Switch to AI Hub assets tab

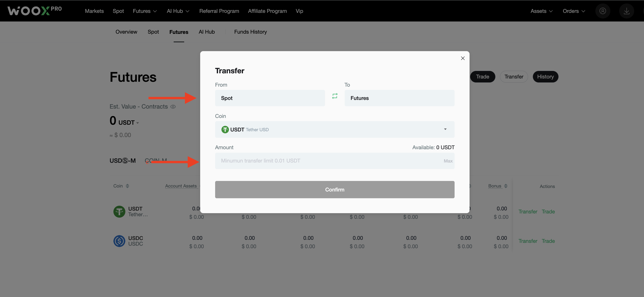(x=206, y=32)
